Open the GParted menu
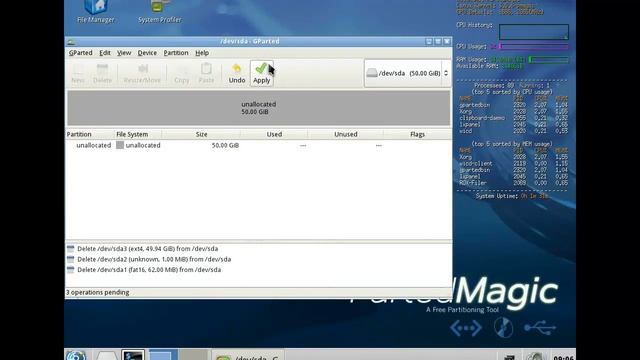The width and height of the screenshot is (640, 360). click(80, 53)
